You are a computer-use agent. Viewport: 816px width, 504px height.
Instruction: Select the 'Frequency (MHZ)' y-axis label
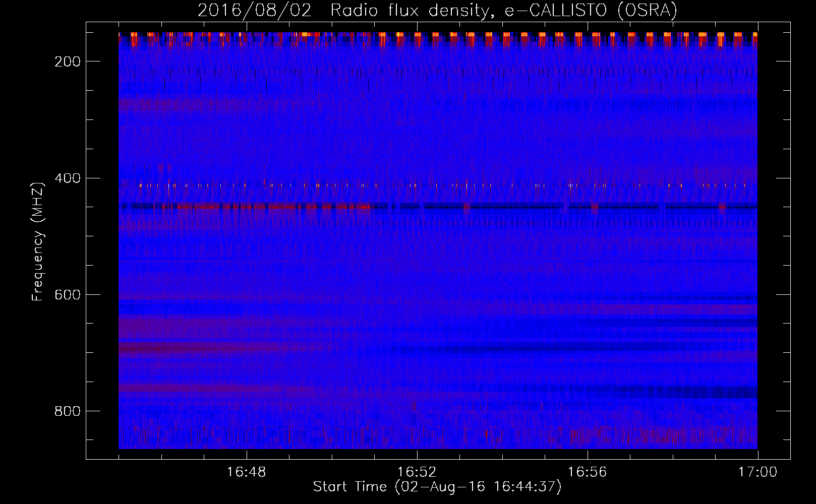[38, 241]
